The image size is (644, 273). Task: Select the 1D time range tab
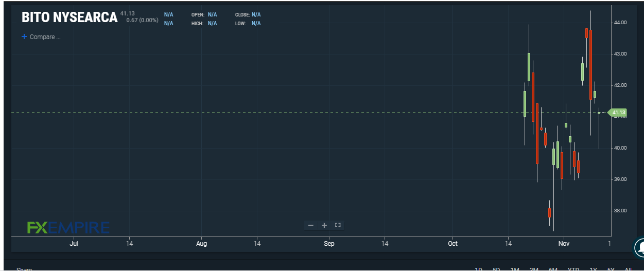tap(478, 270)
